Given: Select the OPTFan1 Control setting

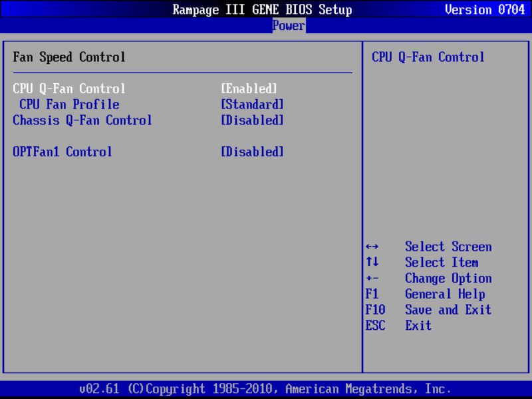Looking at the screenshot, I should point(63,152).
